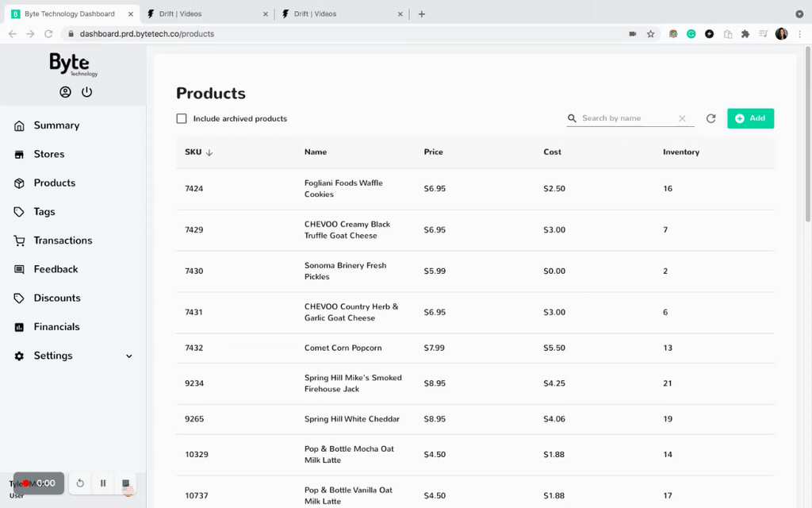The height and width of the screenshot is (508, 812).
Task: Click the Financials chart icon
Action: (19, 327)
